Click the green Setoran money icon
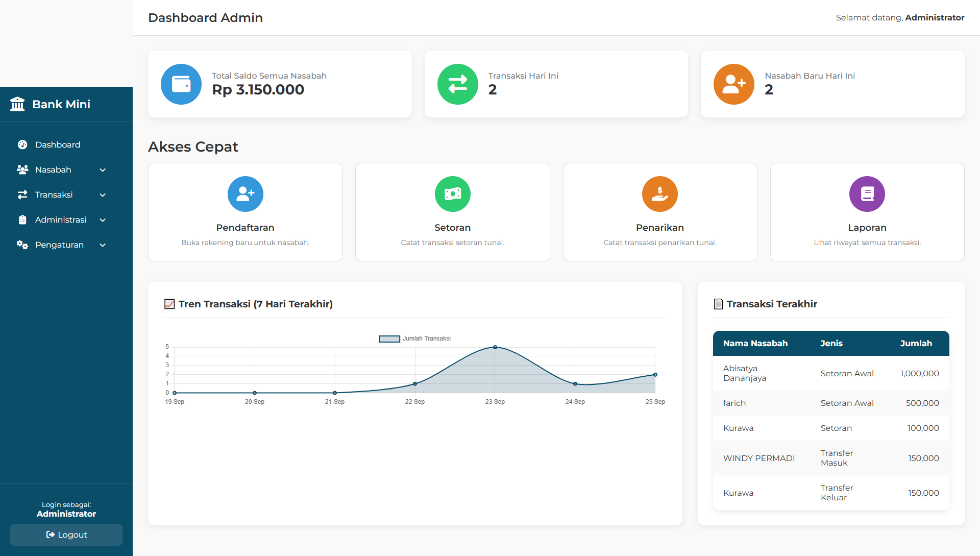Image resolution: width=980 pixels, height=556 pixels. click(452, 194)
